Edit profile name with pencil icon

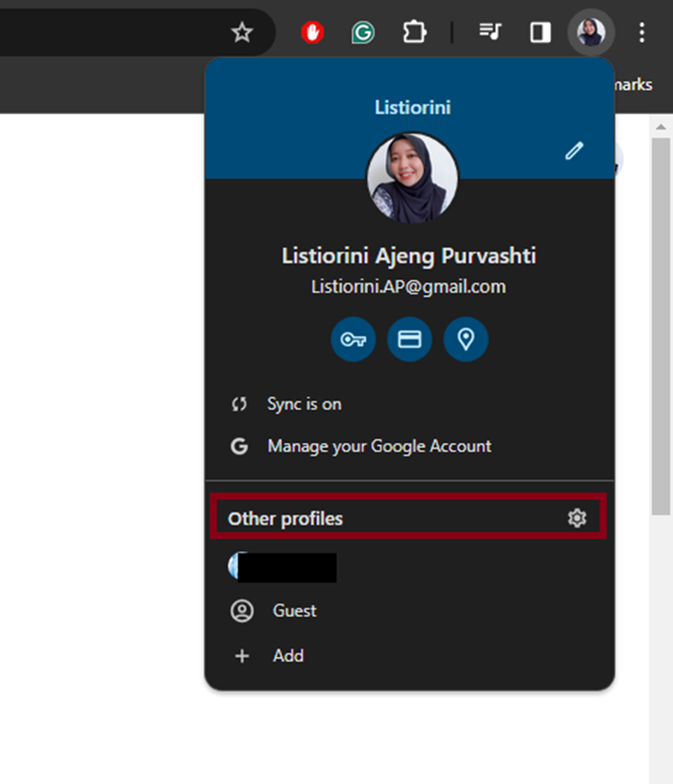574,151
